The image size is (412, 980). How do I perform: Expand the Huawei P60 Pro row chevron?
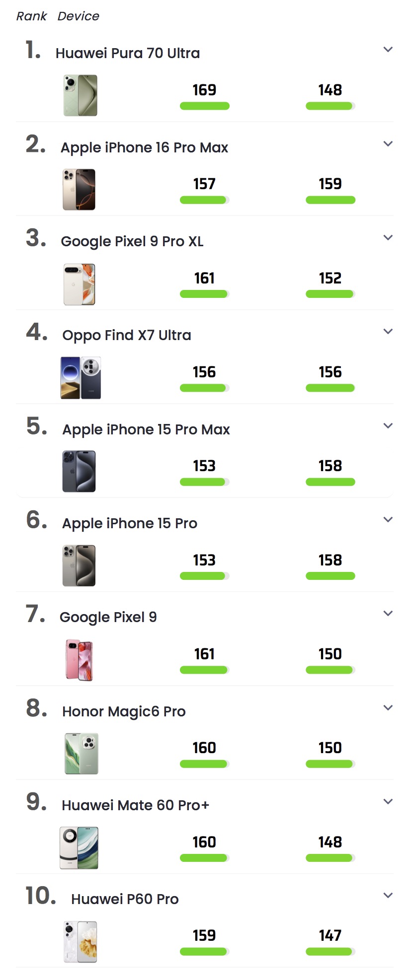[388, 895]
